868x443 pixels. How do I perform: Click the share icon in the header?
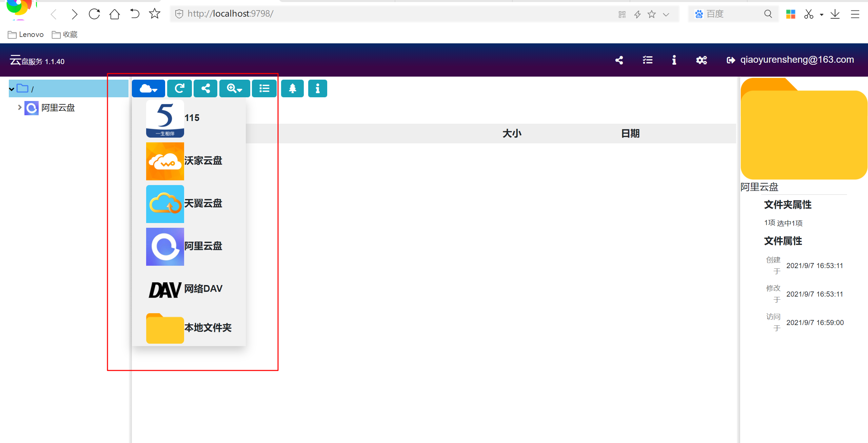point(619,60)
